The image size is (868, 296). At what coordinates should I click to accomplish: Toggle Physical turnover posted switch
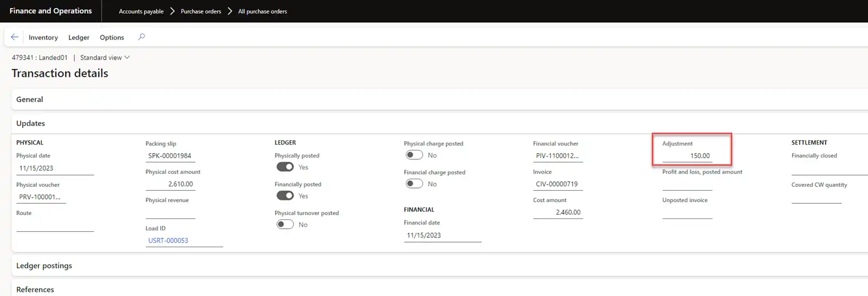[285, 224]
